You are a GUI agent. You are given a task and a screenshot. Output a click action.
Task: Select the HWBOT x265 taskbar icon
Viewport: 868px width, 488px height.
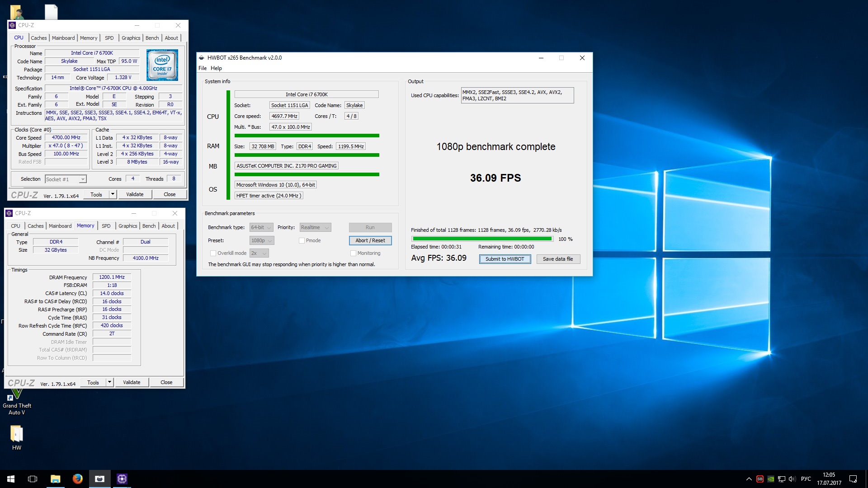[100, 479]
